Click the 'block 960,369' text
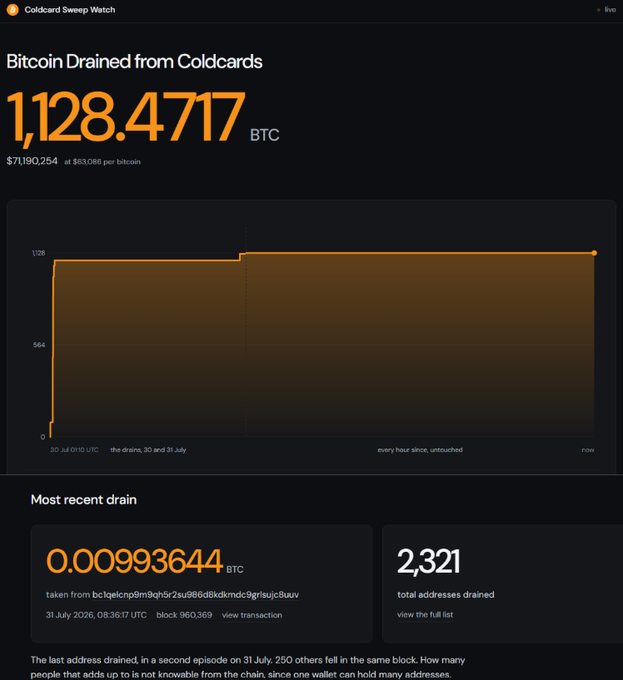 pyautogui.click(x=184, y=615)
